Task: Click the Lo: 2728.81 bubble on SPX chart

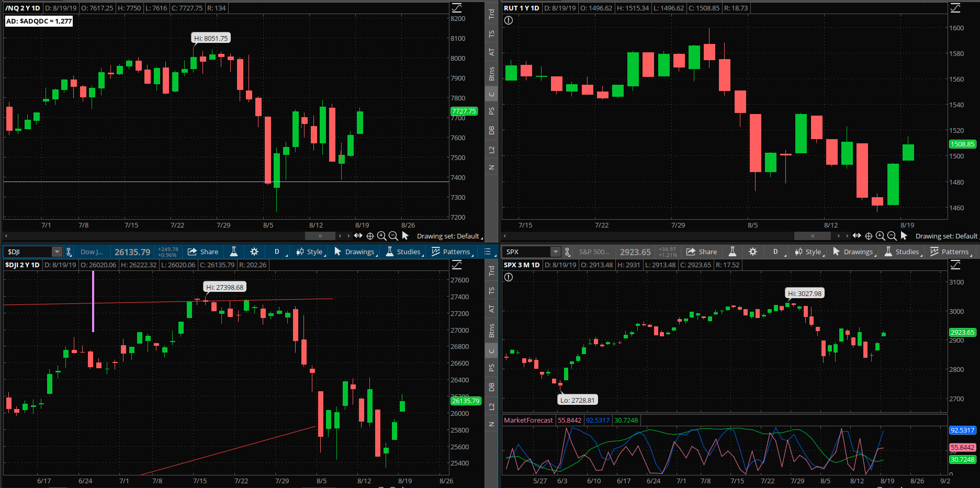Action: [x=578, y=400]
